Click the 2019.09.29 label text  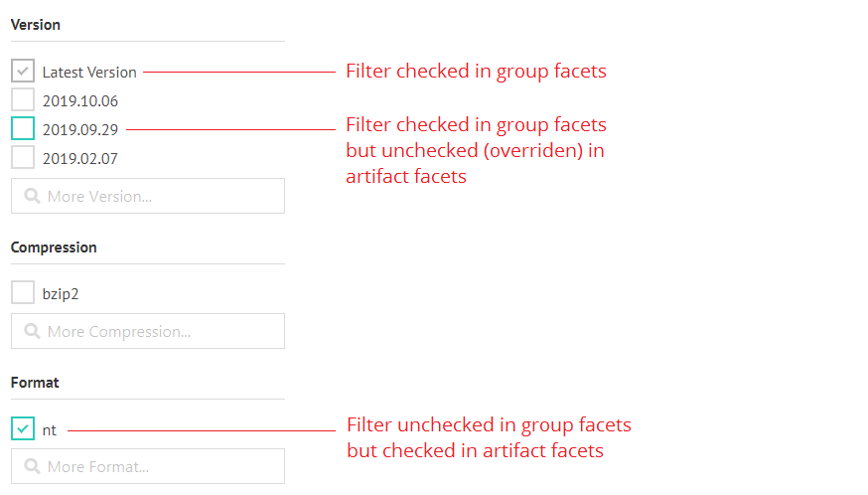[80, 129]
